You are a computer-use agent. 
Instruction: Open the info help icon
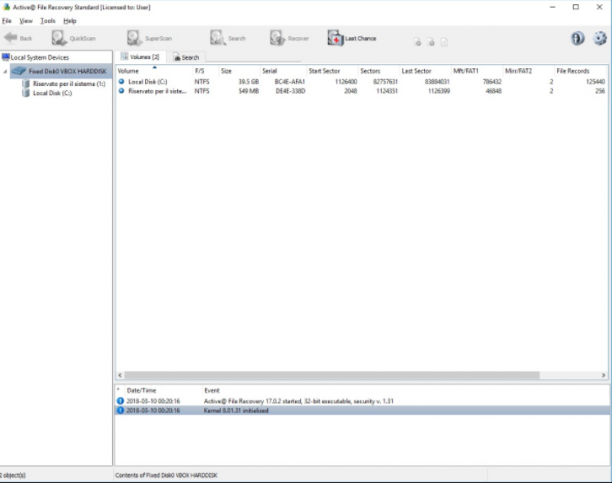(x=578, y=38)
